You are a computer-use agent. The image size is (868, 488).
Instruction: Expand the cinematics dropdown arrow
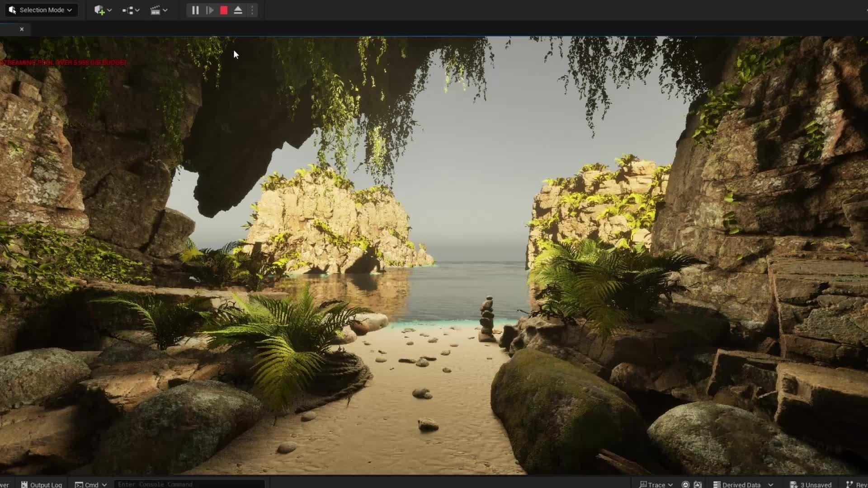(x=165, y=10)
